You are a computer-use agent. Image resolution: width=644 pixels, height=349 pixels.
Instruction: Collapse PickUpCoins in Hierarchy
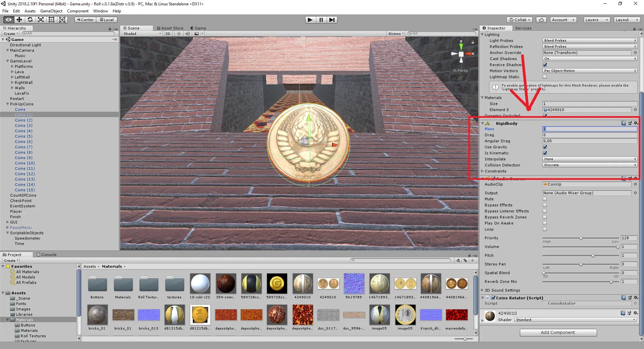click(x=7, y=104)
